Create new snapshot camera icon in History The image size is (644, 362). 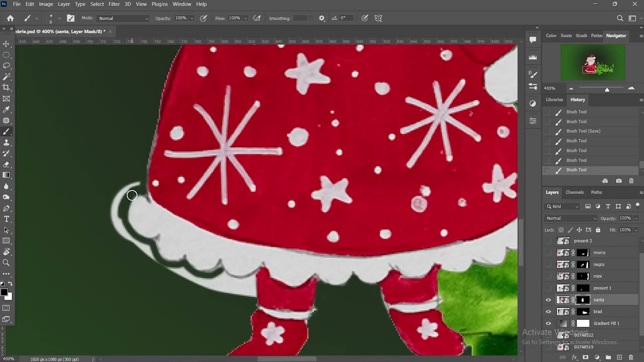(x=619, y=181)
